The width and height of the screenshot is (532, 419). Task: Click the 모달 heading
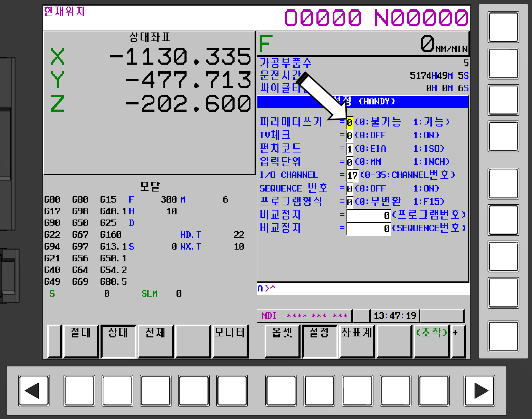[150, 186]
